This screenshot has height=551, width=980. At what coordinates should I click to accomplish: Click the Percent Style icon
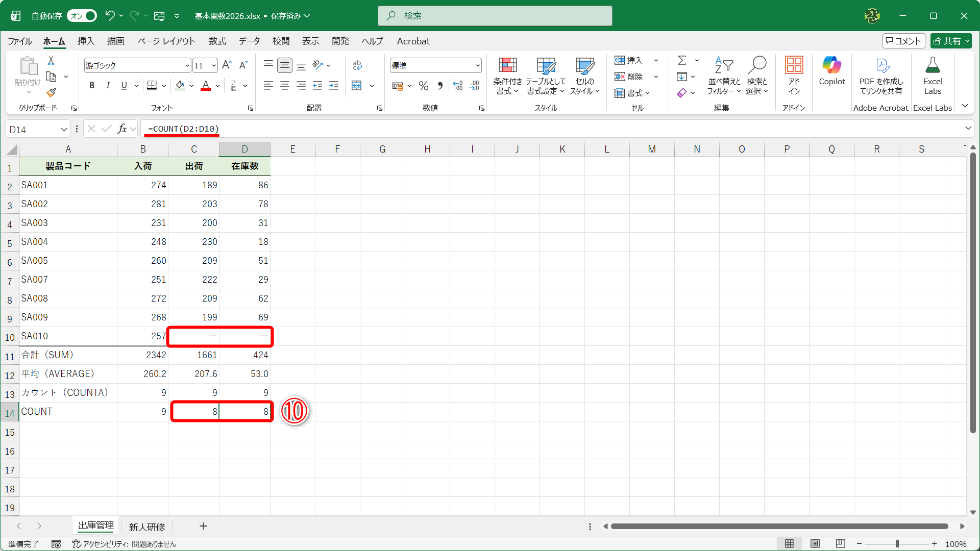pyautogui.click(x=423, y=86)
